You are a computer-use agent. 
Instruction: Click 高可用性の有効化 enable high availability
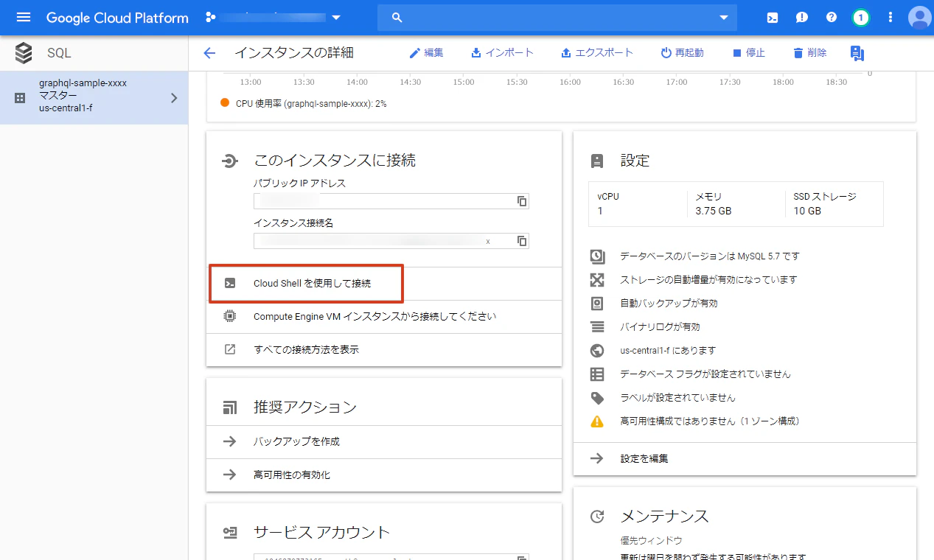tap(384, 475)
